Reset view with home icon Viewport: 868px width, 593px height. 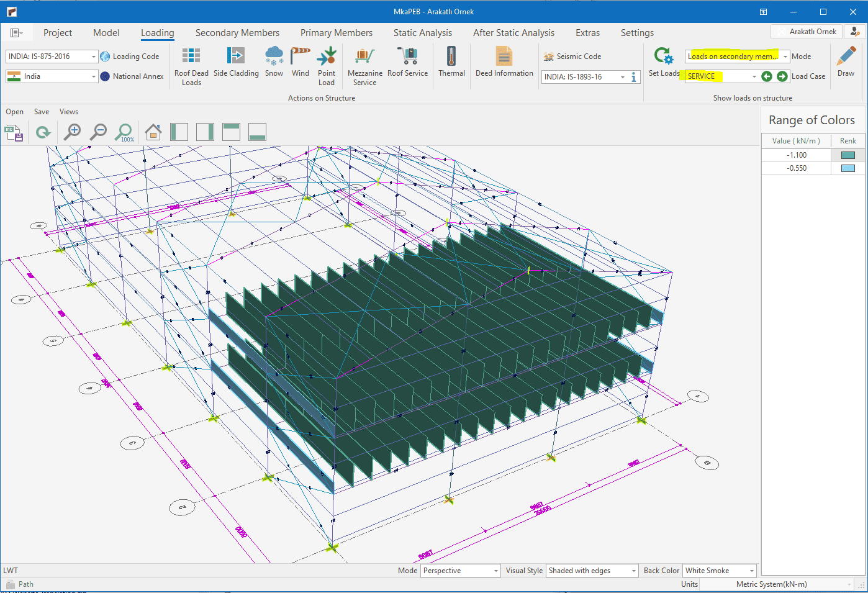point(153,132)
